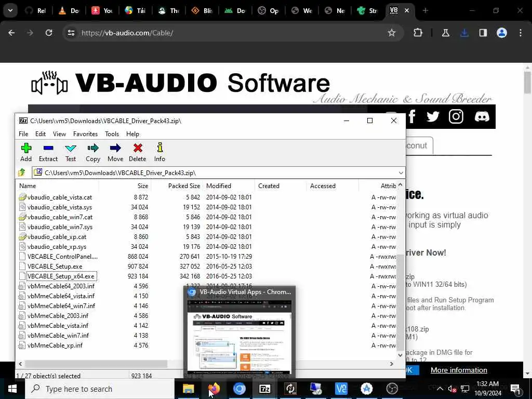Sort files by Packed Size column header

[x=177, y=186]
